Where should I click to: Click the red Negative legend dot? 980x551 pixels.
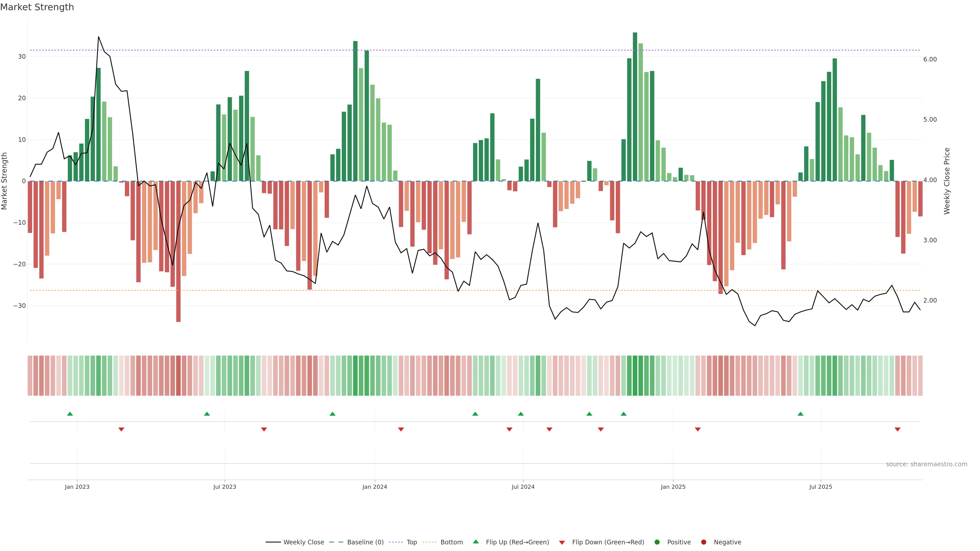coord(703,542)
